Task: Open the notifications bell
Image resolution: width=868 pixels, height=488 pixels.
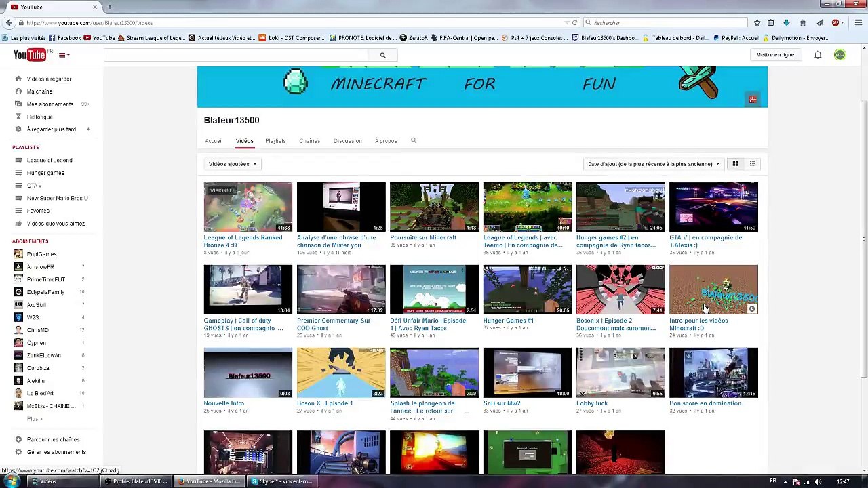Action: tap(818, 55)
